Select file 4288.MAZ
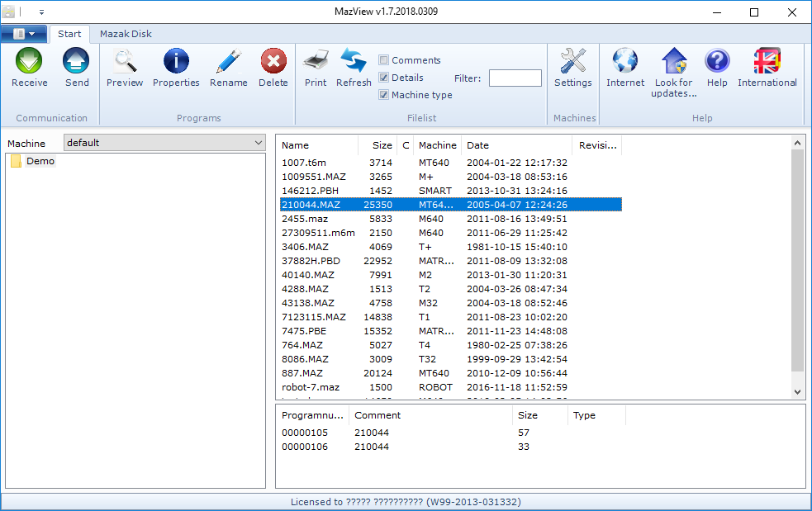 450,288
